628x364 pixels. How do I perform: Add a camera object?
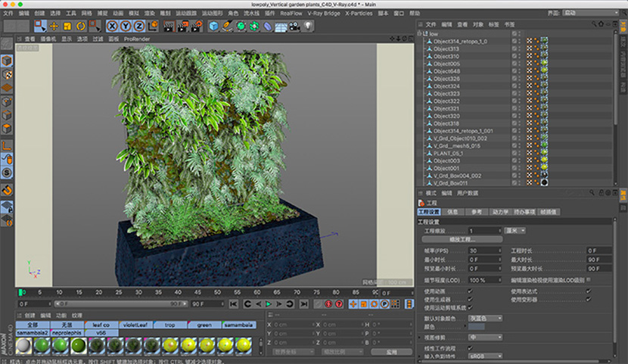coord(295,26)
